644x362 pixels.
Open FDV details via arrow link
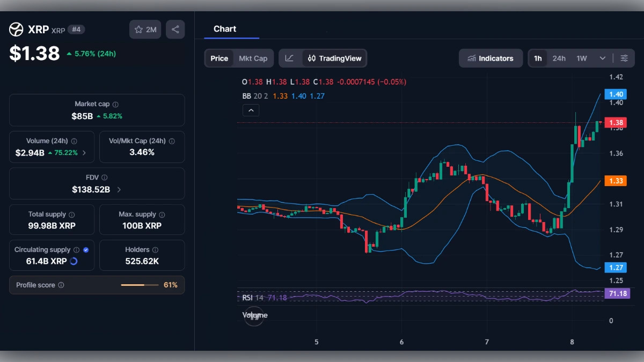tap(119, 189)
